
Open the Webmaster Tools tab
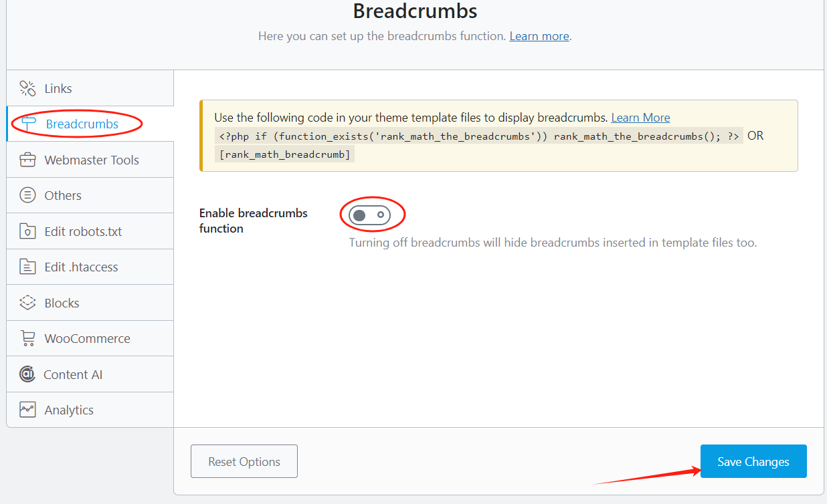[92, 160]
